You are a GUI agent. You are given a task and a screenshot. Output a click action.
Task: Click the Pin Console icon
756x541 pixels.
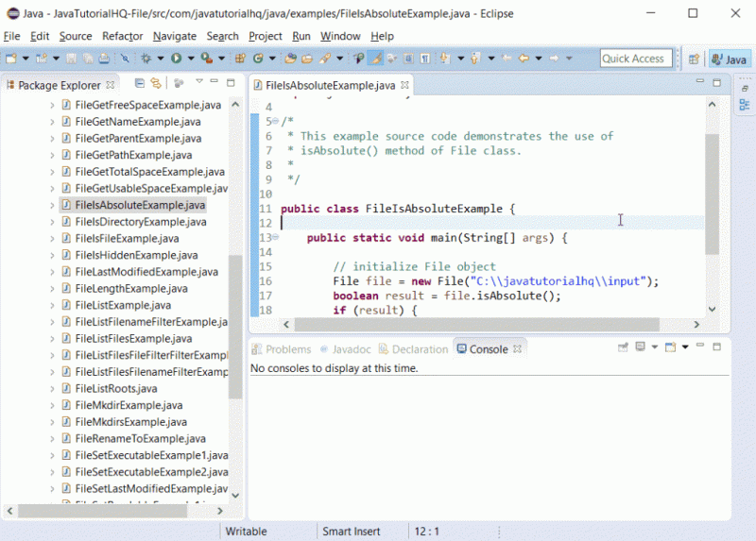click(x=623, y=347)
